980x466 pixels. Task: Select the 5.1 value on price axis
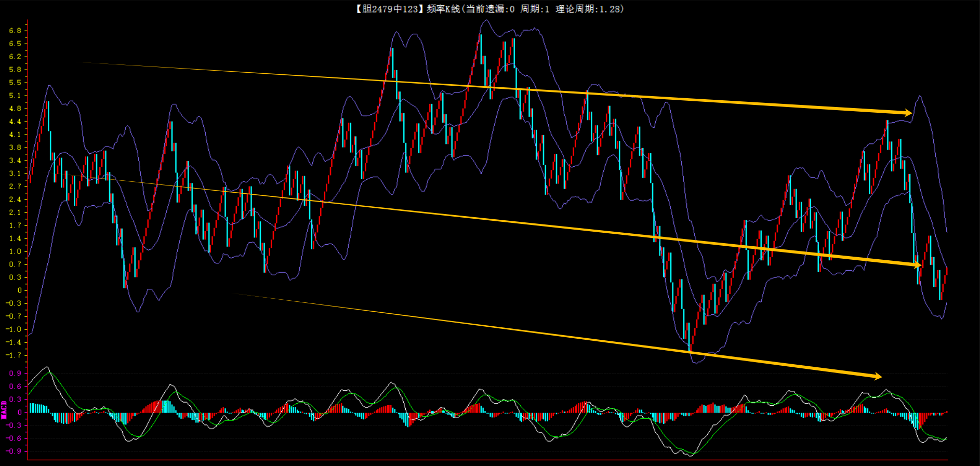pyautogui.click(x=15, y=96)
